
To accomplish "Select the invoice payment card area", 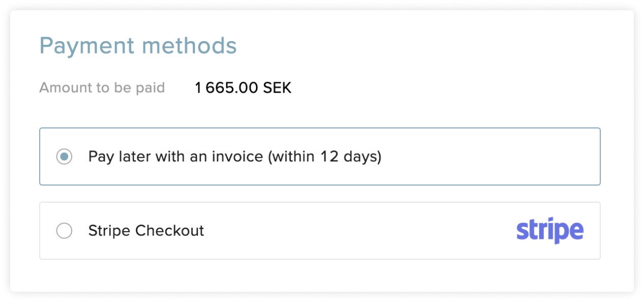I will click(320, 156).
